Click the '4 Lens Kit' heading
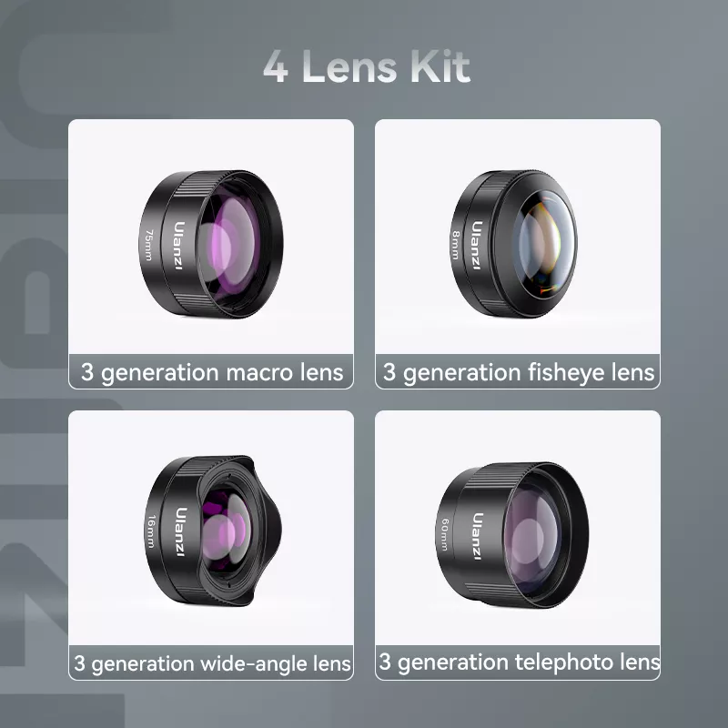 click(x=367, y=66)
